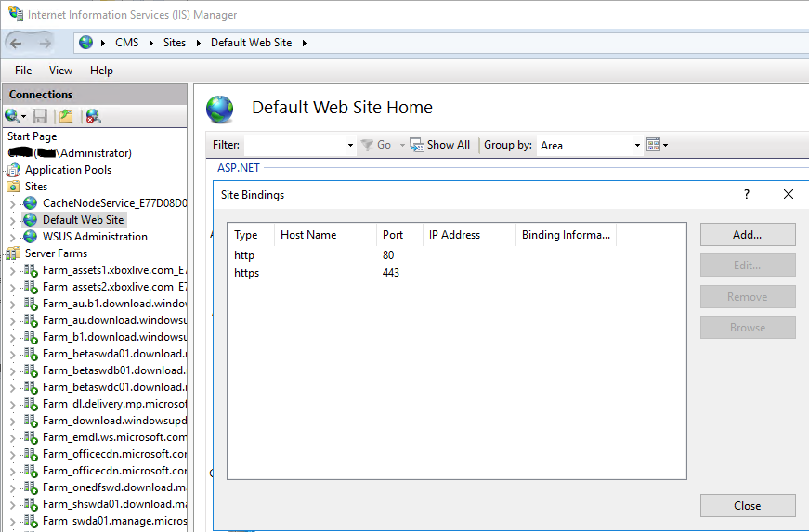Expand the Farm_au.b1.download node
The image size is (809, 532).
(13, 305)
